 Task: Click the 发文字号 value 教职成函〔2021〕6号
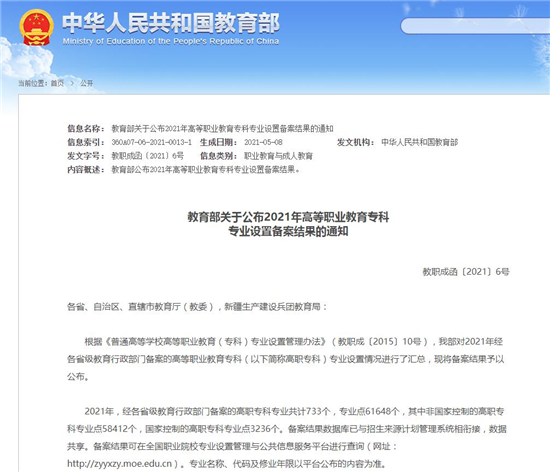[x=148, y=156]
